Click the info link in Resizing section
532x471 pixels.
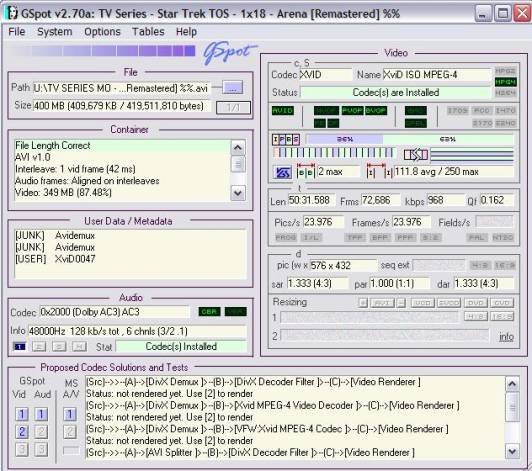(506, 336)
